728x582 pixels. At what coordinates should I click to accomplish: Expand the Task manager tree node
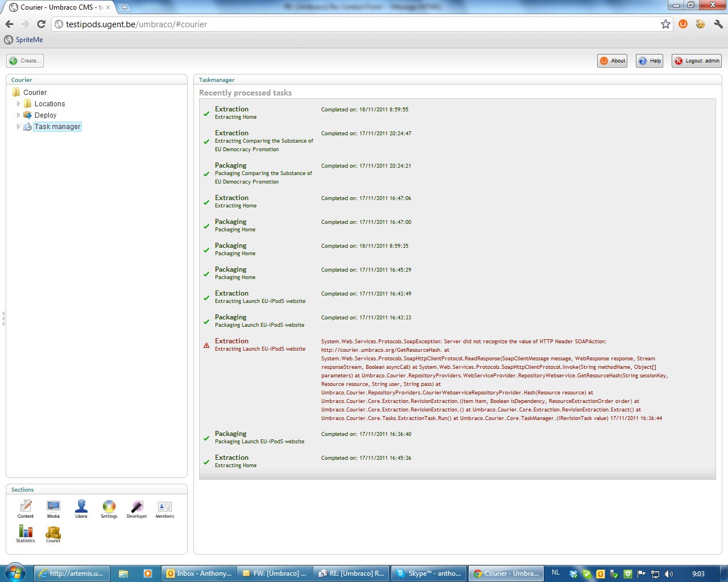[x=18, y=126]
